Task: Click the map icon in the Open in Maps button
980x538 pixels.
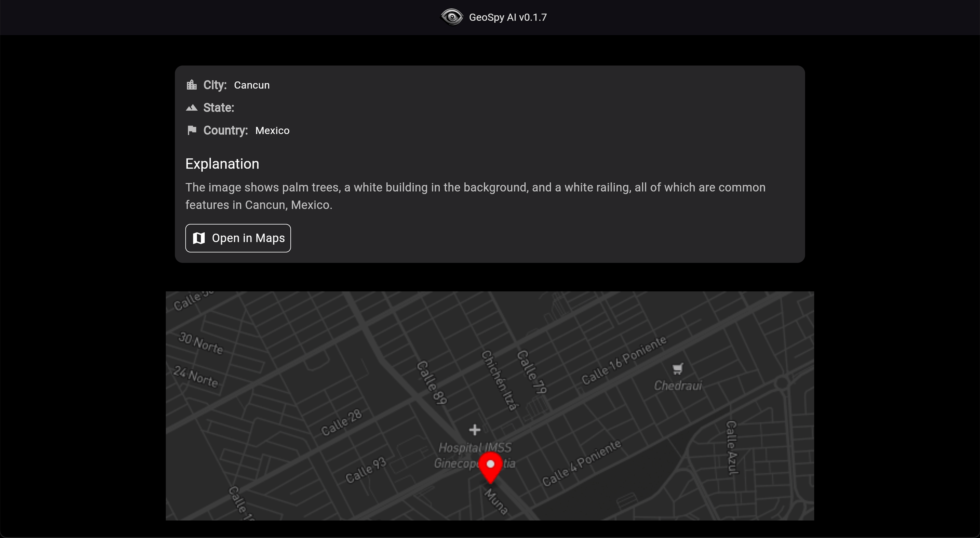Action: pos(199,238)
